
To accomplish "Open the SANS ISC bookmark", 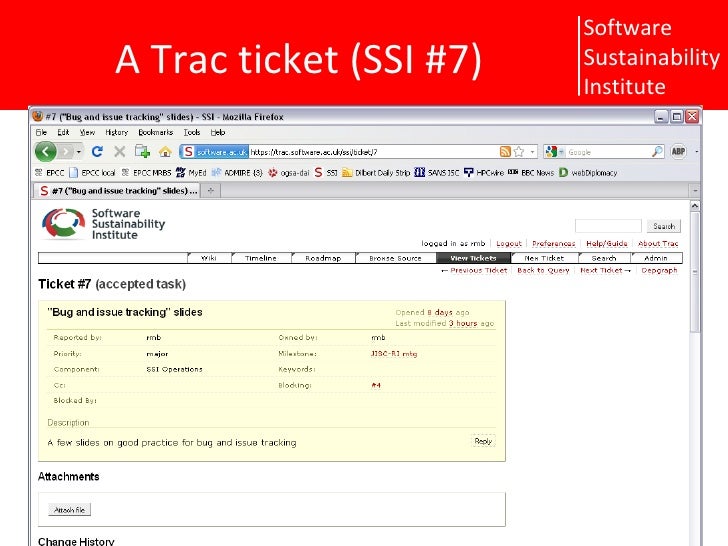I will 436,173.
